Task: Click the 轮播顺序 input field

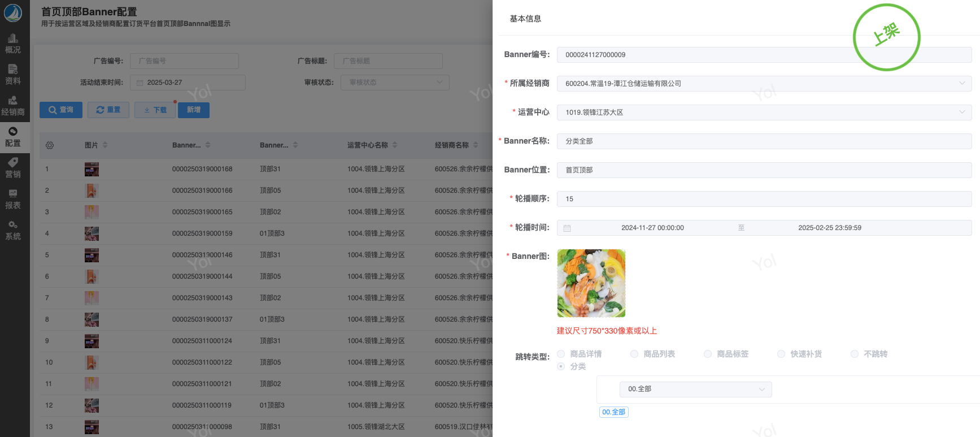Action: coord(764,199)
